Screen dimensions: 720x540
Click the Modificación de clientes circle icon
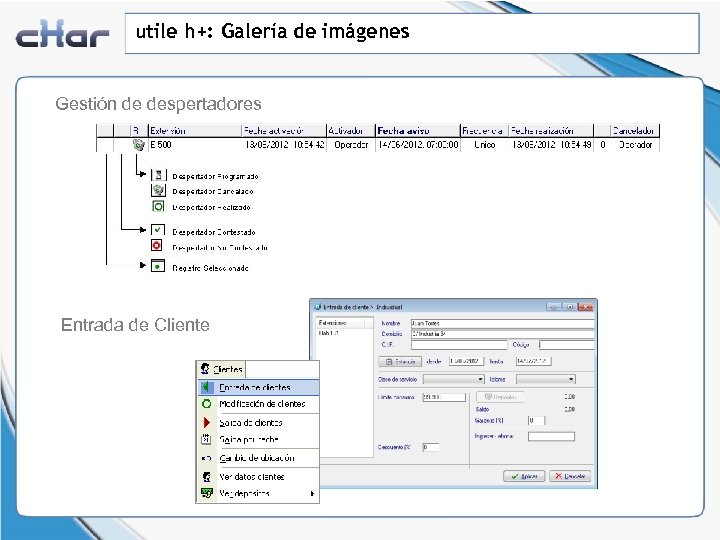click(x=206, y=404)
